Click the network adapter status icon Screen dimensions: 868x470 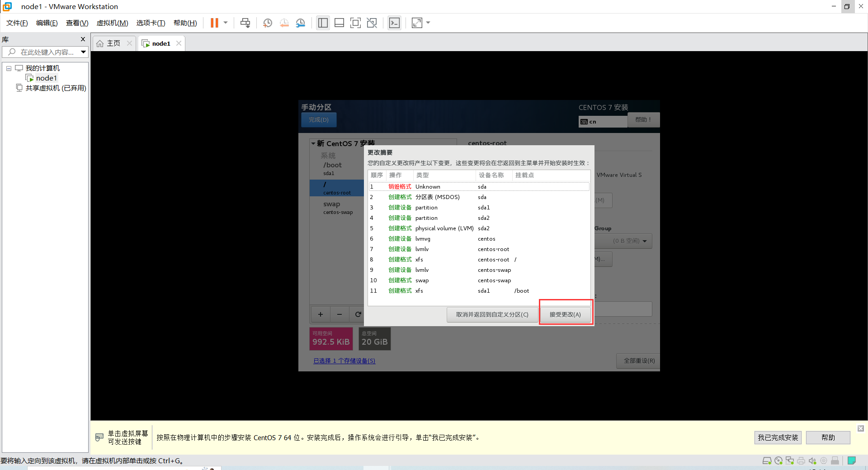point(790,461)
